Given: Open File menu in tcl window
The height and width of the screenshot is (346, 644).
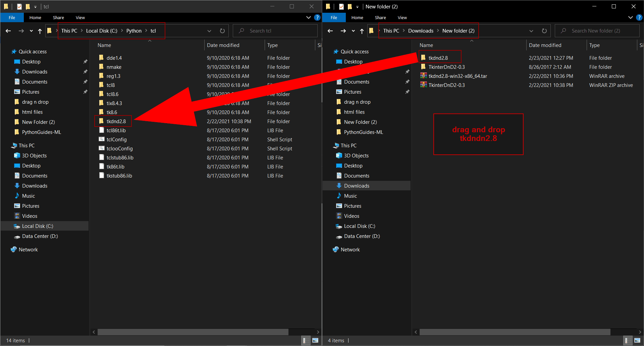Looking at the screenshot, I should tap(12, 17).
